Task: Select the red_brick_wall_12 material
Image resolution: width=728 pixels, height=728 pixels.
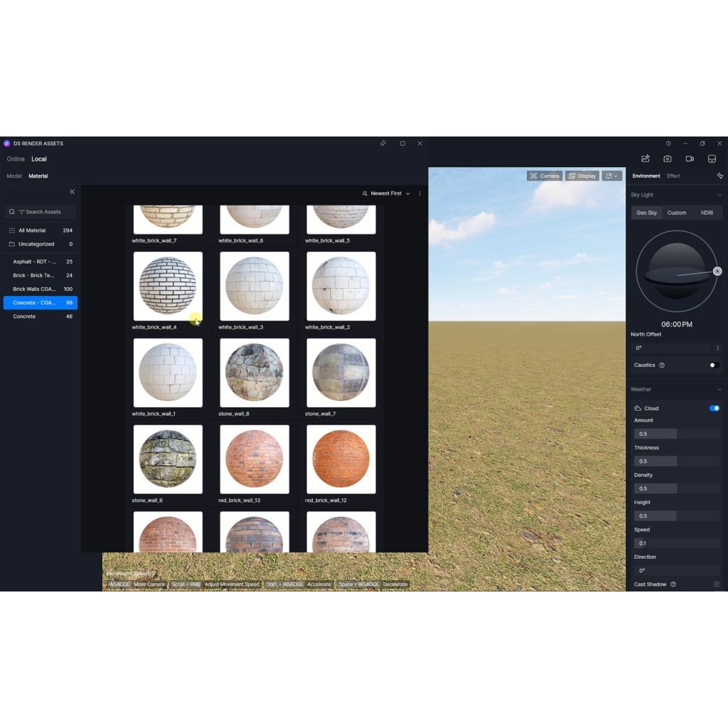Action: pos(341,460)
